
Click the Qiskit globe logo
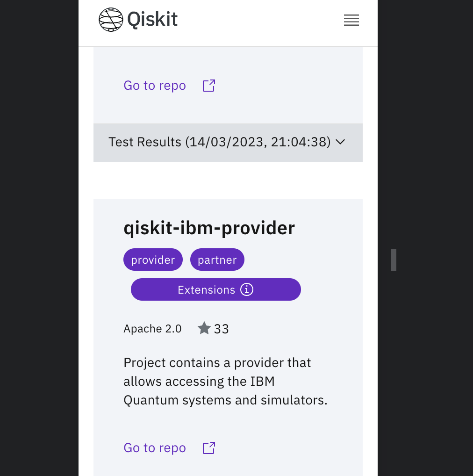click(110, 20)
